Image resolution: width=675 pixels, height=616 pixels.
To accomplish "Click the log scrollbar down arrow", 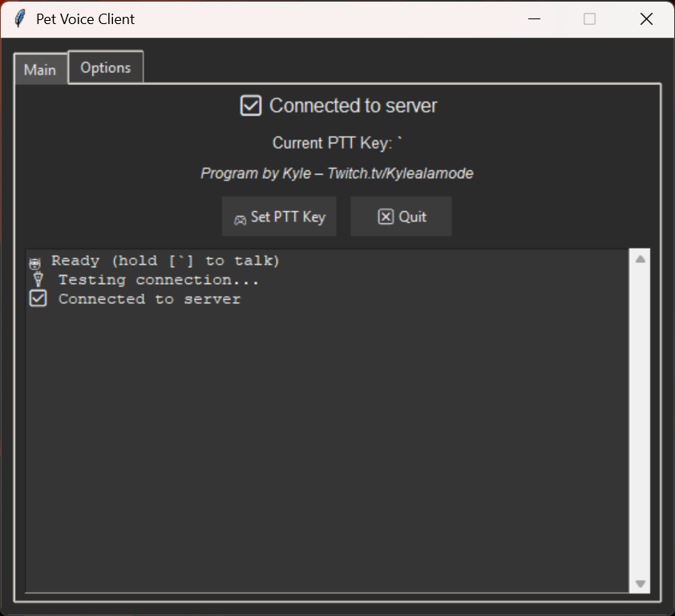I will click(x=641, y=583).
